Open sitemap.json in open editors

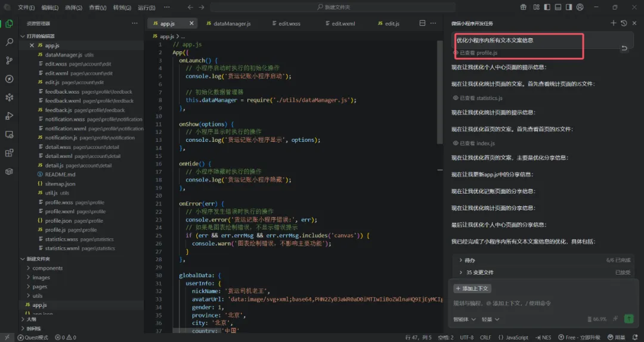[60, 184]
